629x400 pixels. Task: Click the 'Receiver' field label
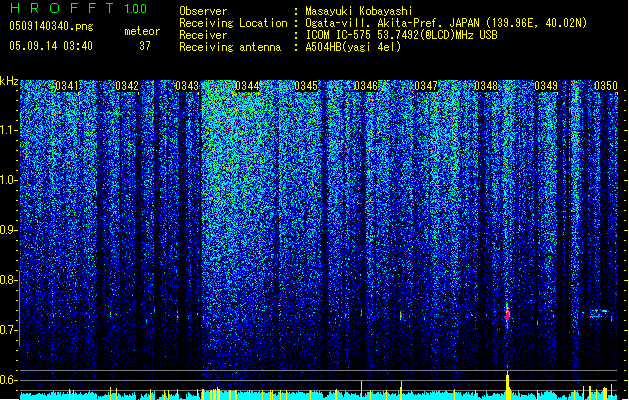coord(203,35)
